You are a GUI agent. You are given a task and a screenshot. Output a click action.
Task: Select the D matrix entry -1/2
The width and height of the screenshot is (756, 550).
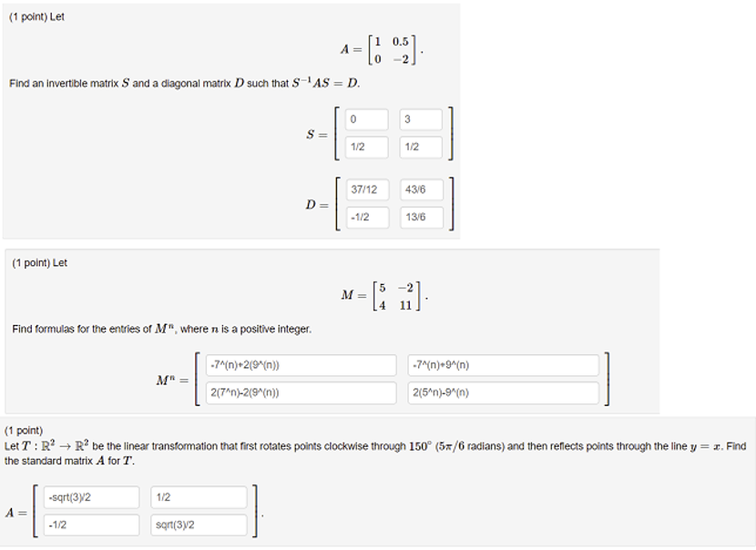pos(365,218)
